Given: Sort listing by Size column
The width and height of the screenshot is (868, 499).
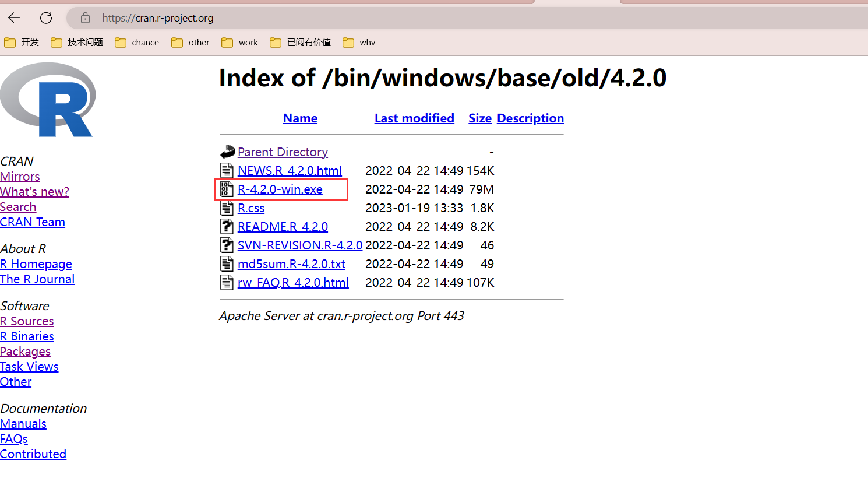Looking at the screenshot, I should 480,118.
